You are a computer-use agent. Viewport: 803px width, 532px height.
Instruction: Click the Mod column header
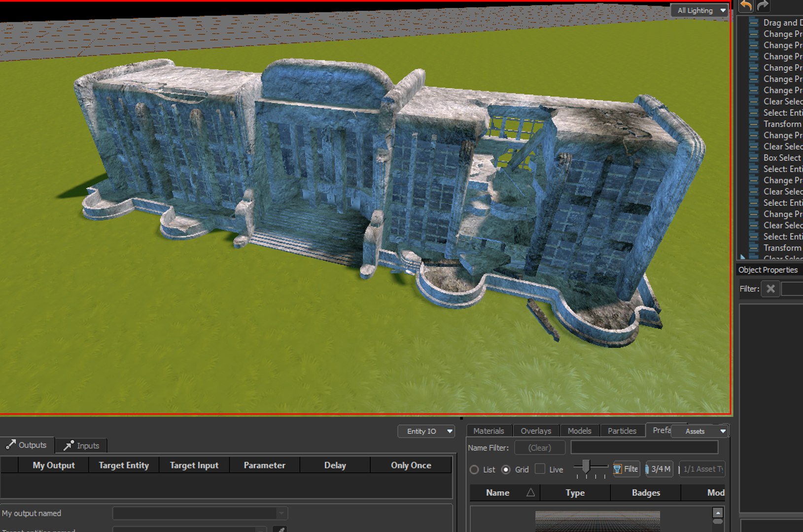704,493
